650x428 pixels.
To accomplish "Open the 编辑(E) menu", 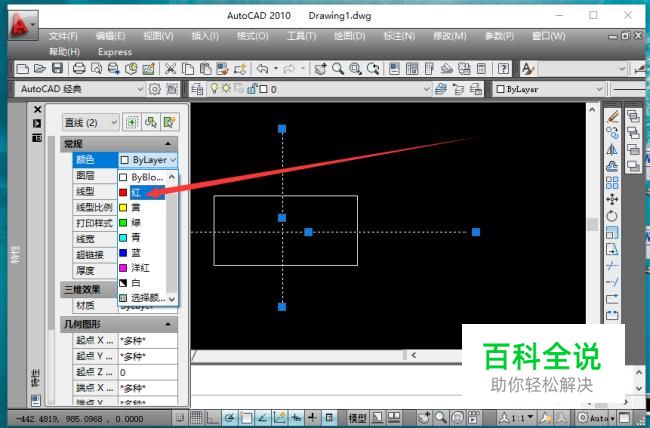I will tap(110, 36).
